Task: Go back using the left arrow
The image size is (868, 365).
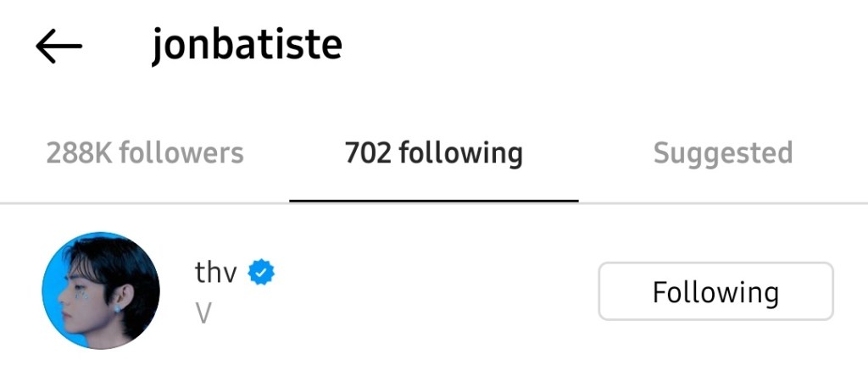Action: 58,46
